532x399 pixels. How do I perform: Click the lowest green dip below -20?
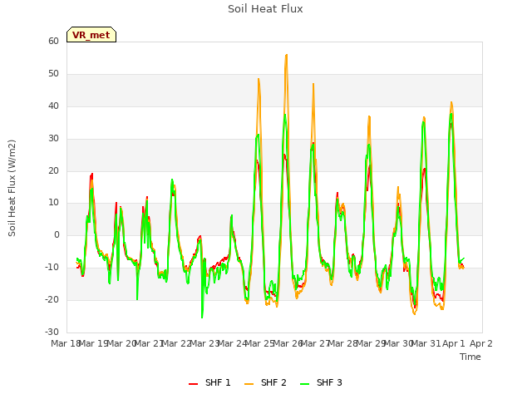click(x=202, y=318)
